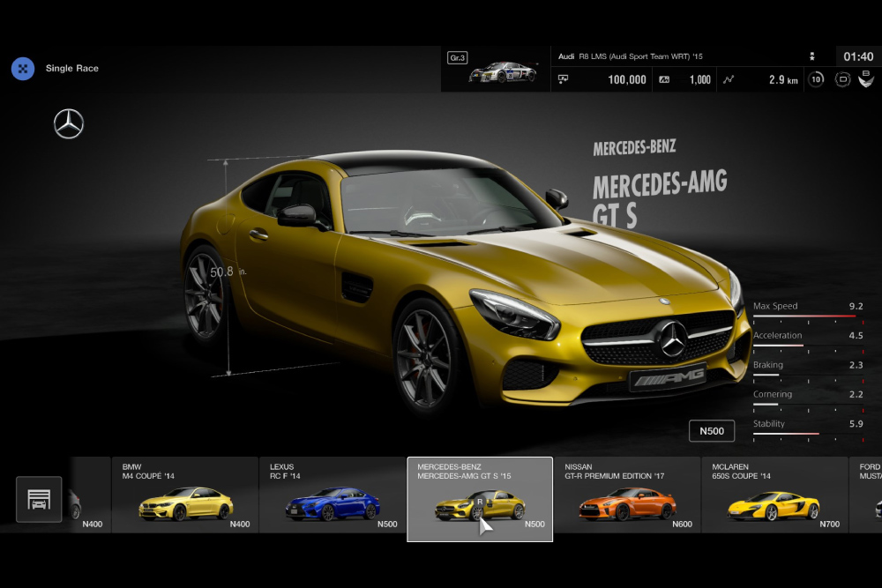Click the 50.8 in. height measurement
882x588 pixels.
[228, 272]
